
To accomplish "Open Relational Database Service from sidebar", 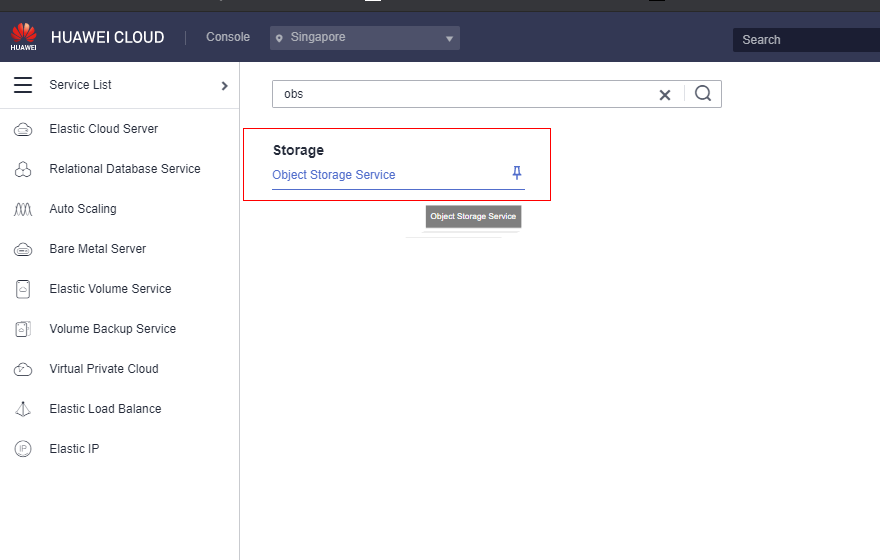I will tap(125, 169).
